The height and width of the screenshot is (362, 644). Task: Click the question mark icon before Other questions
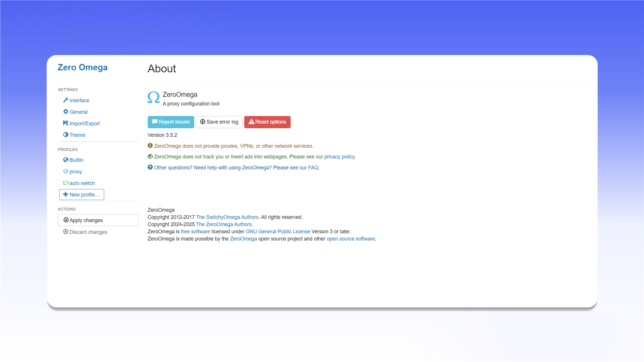(x=150, y=167)
